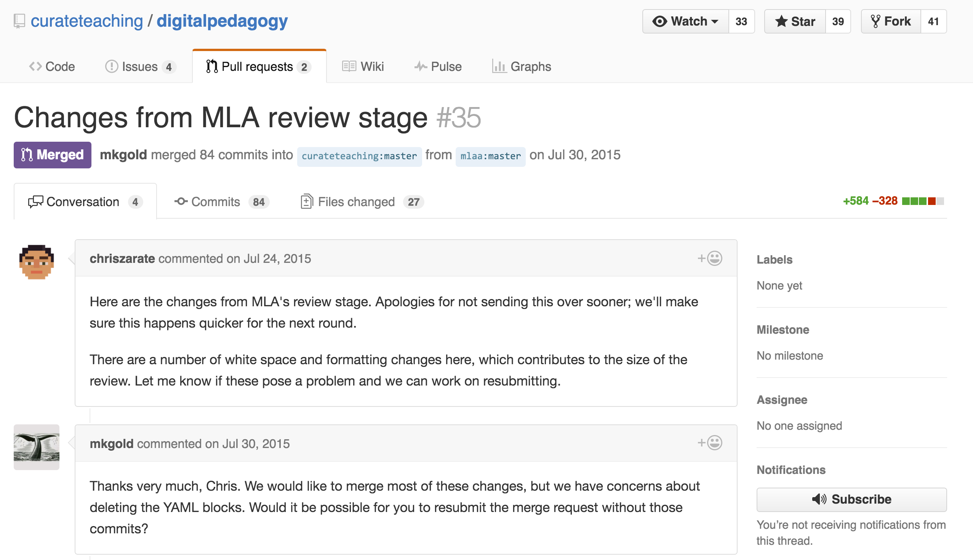Screen dimensions: 973x560
Task: Click the mlaa:master branch label
Action: tap(490, 156)
